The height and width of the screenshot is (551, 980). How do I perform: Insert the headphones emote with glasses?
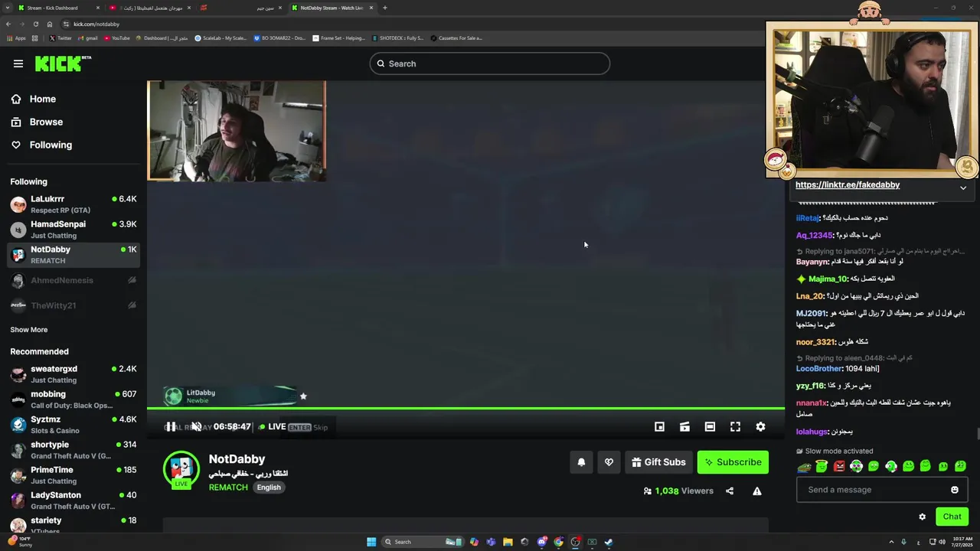(856, 466)
